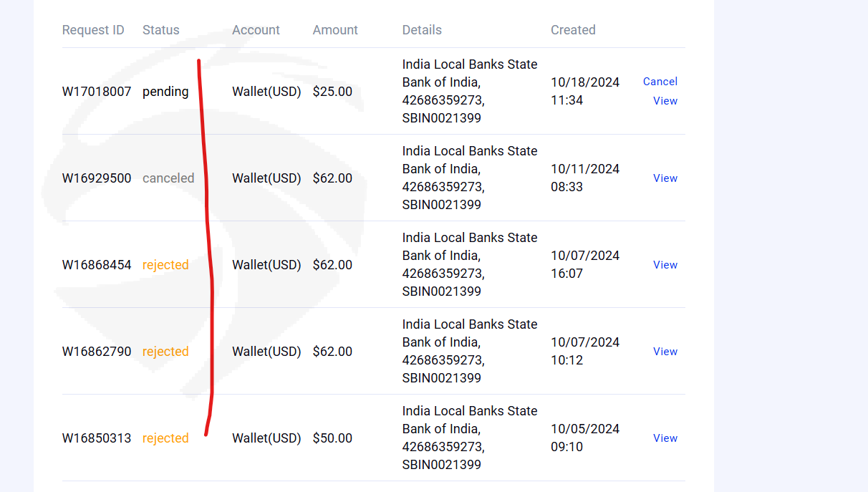Click the $50.00 amount cell
Screen dimensions: 868x492
[332, 438]
